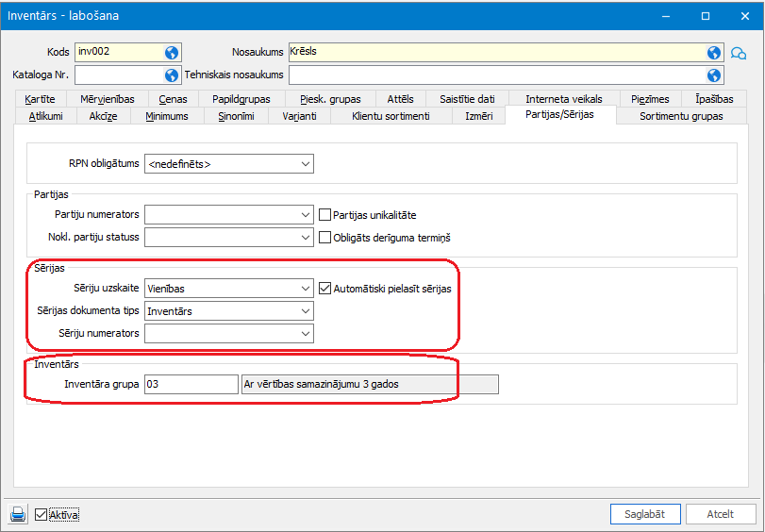Open the chat bubbles icon beside Nosaukums
Image resolution: width=765 pixels, height=532 pixels.
pos(739,53)
